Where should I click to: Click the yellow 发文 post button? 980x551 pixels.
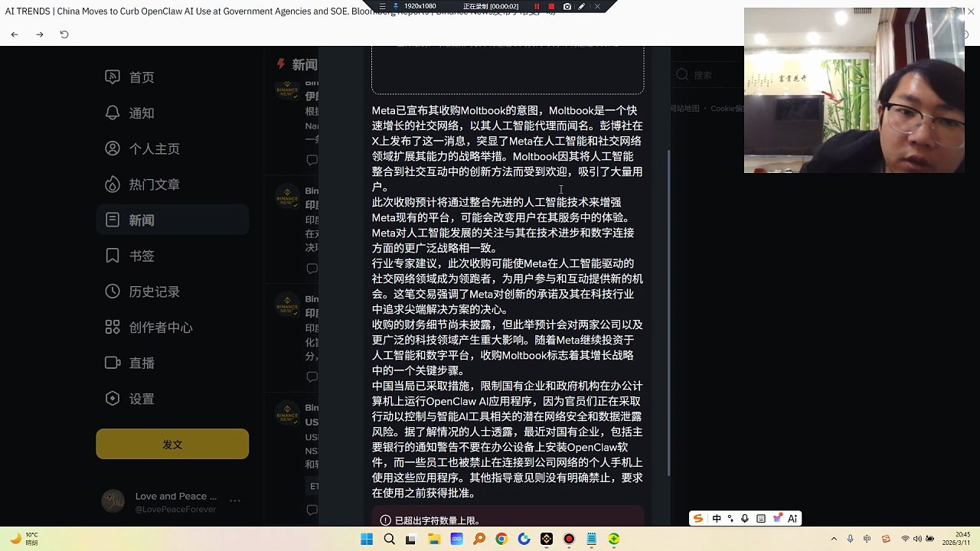[172, 444]
